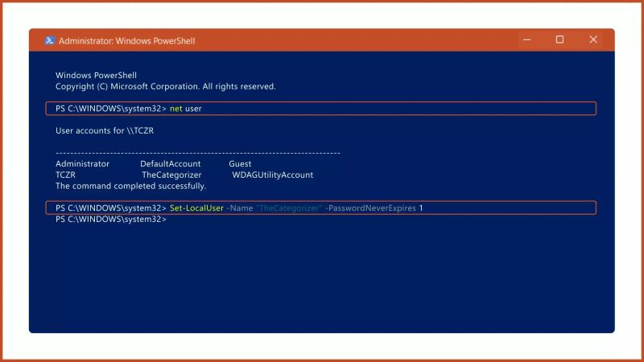The width and height of the screenshot is (644, 362).
Task: Click the last empty PS prompt line
Action: coord(111,219)
